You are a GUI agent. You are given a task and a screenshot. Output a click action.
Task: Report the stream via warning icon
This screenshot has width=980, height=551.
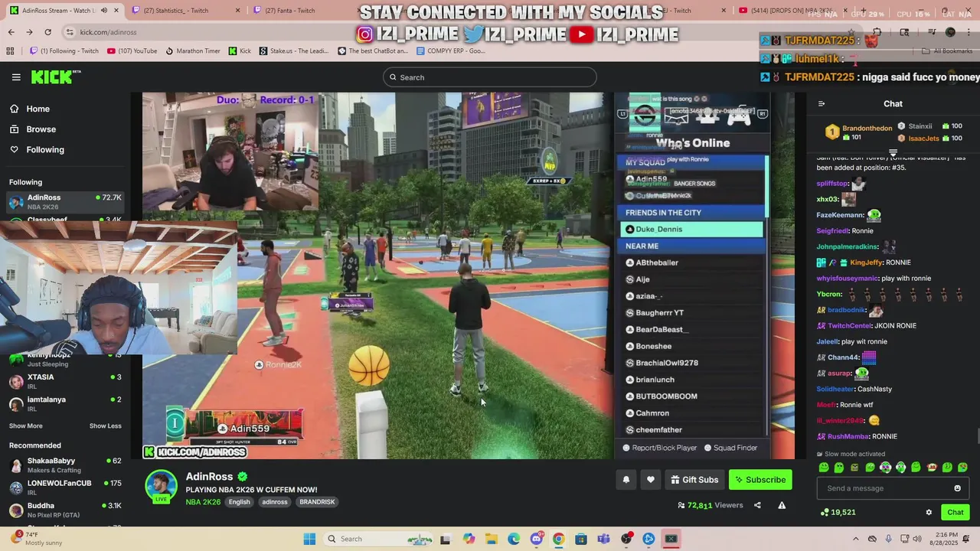[782, 505]
